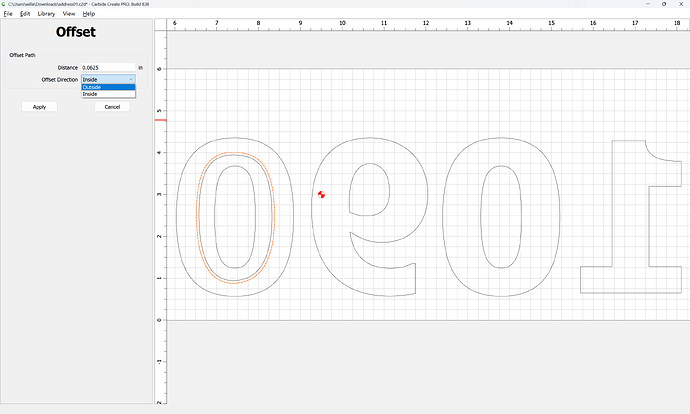Apply the offset path
Viewport: 690px width, 414px height.
(39, 106)
